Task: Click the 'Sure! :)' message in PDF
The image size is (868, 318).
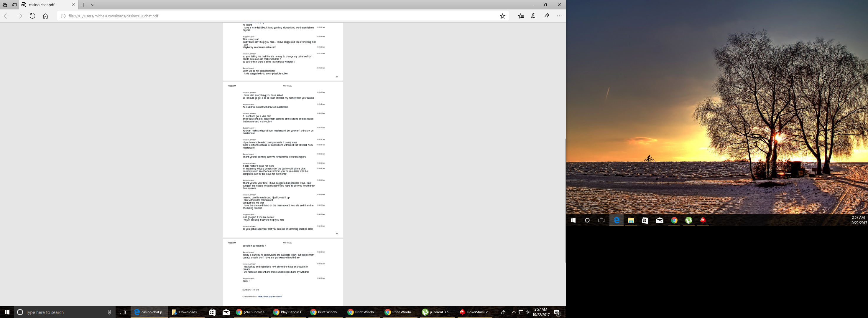Action: 246,281
